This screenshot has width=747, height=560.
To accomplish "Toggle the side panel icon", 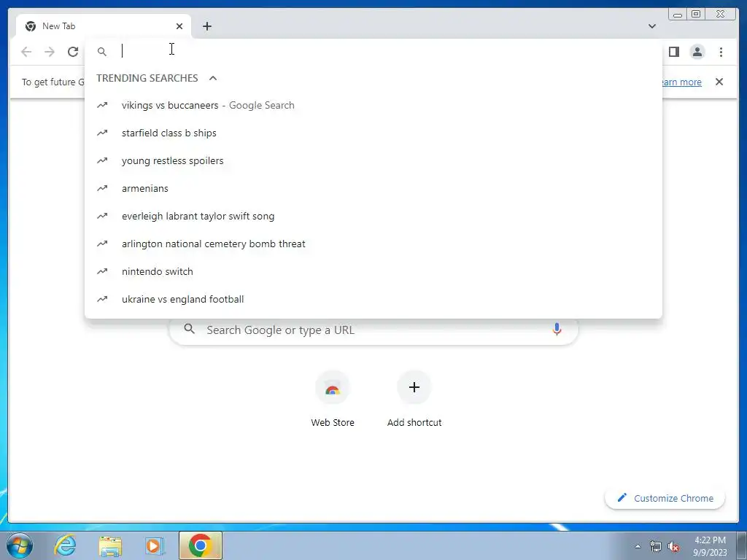I will tap(673, 52).
